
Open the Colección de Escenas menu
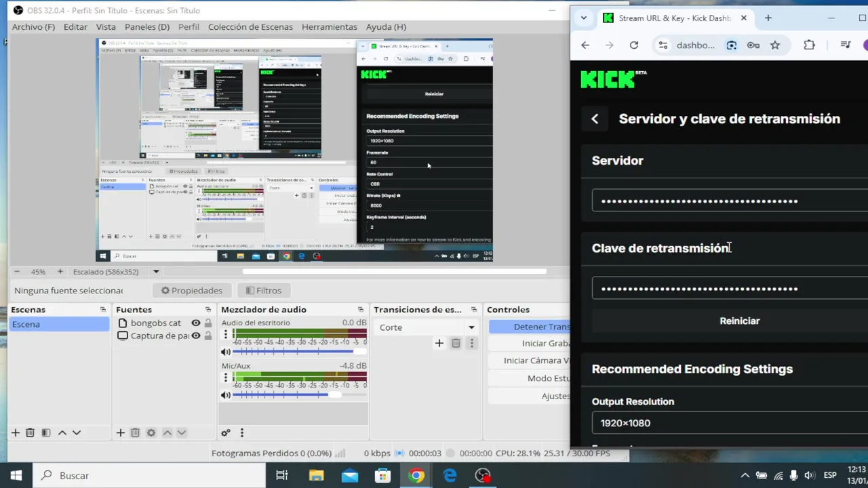click(x=250, y=27)
